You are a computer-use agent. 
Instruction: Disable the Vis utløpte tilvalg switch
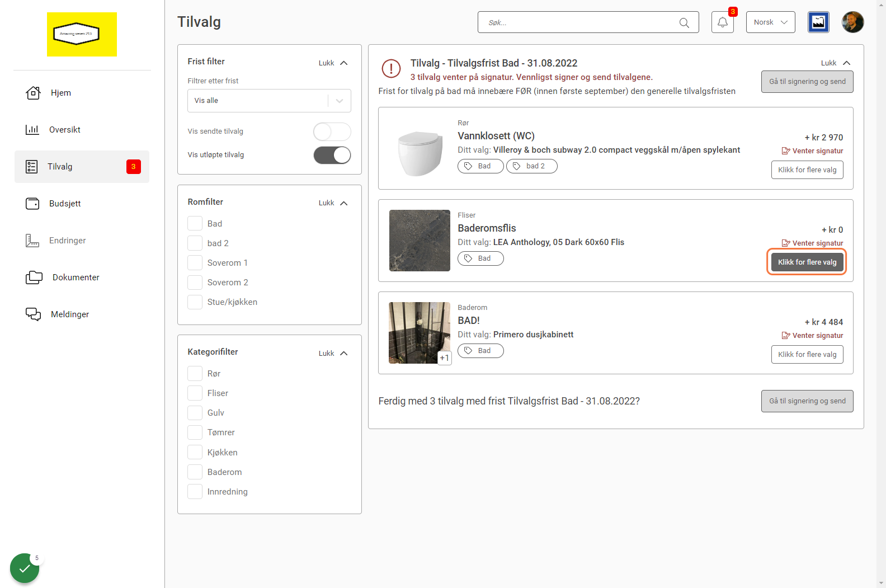click(x=332, y=155)
